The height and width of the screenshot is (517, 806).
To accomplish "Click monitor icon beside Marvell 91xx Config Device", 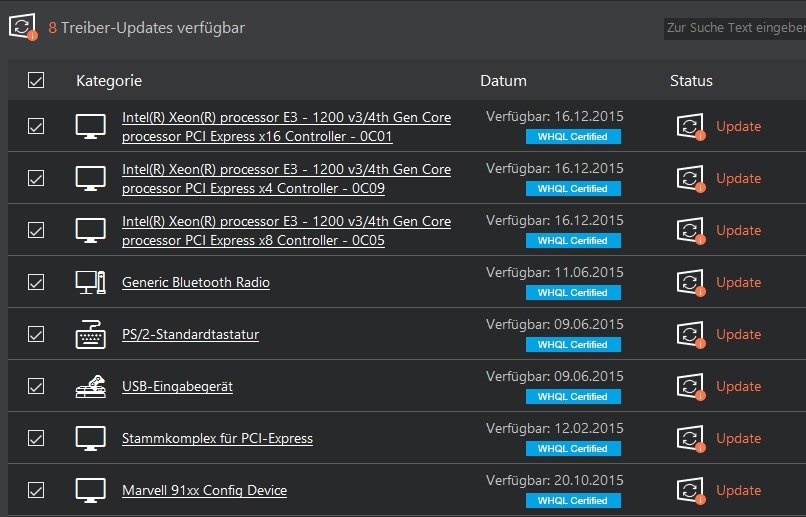I will pos(90,490).
